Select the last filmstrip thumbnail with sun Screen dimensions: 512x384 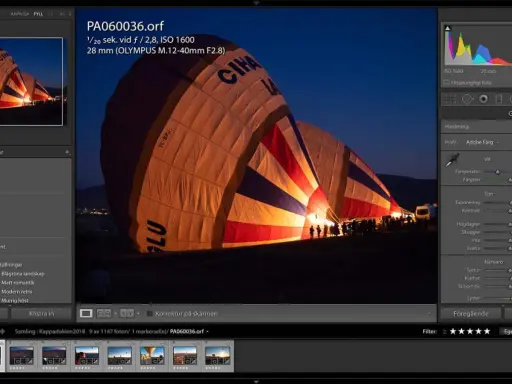pos(218,356)
